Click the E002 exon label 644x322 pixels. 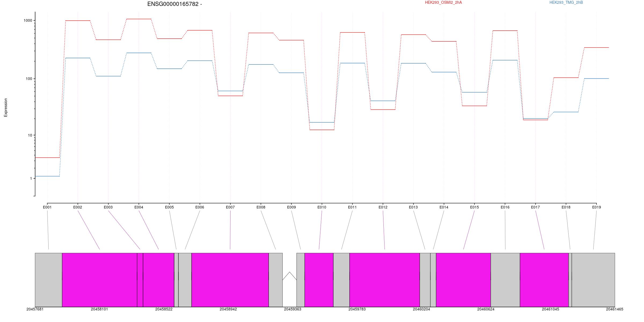tap(78, 207)
